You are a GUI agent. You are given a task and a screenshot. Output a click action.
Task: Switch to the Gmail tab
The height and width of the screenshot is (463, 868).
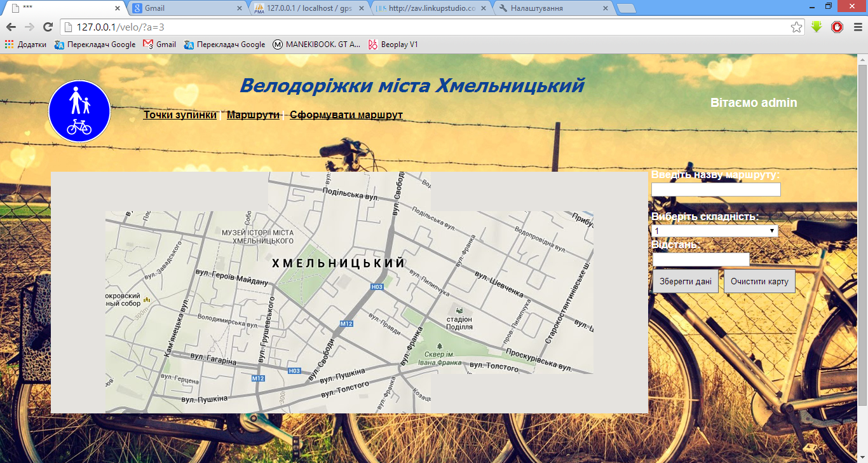click(x=186, y=8)
